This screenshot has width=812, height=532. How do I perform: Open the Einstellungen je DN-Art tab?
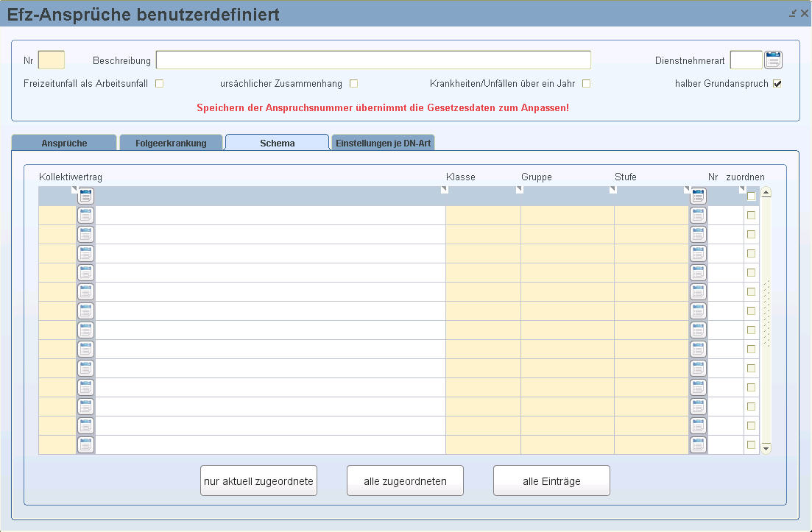click(383, 143)
